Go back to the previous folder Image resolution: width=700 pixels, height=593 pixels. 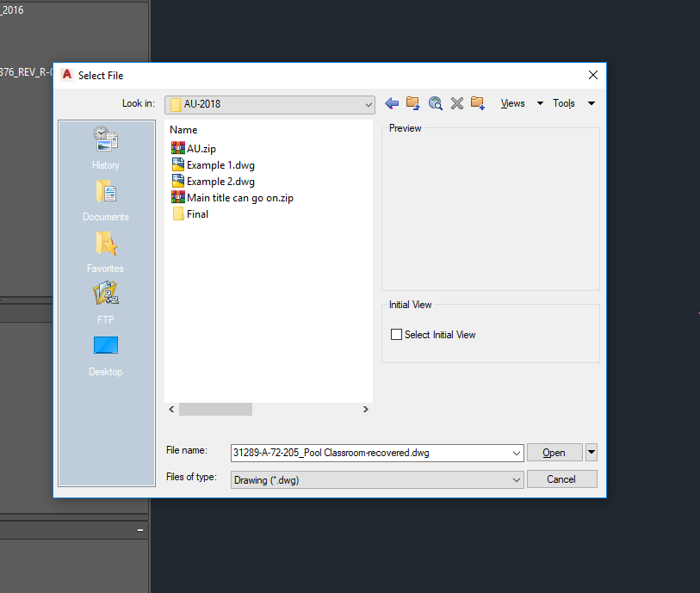click(392, 102)
